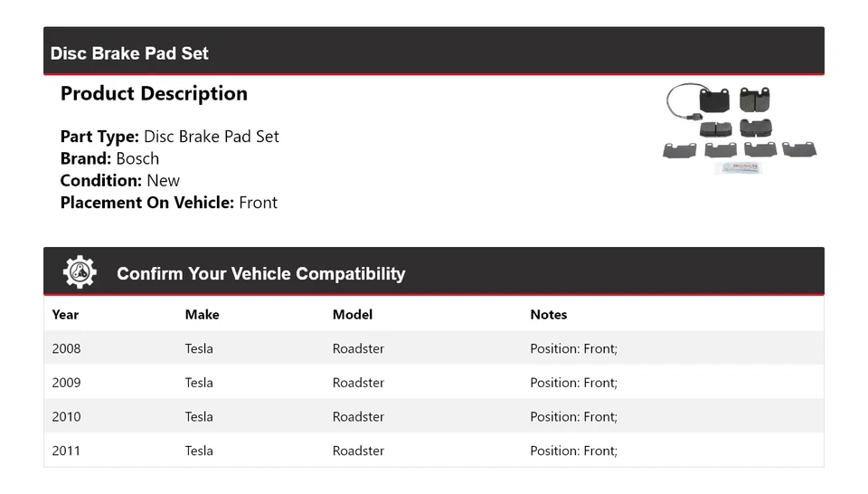
Task: Click the Disc Brake Pad Set header
Action: point(129,53)
